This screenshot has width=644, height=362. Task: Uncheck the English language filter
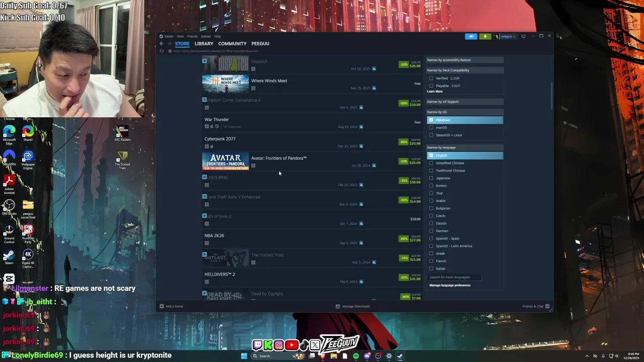431,155
